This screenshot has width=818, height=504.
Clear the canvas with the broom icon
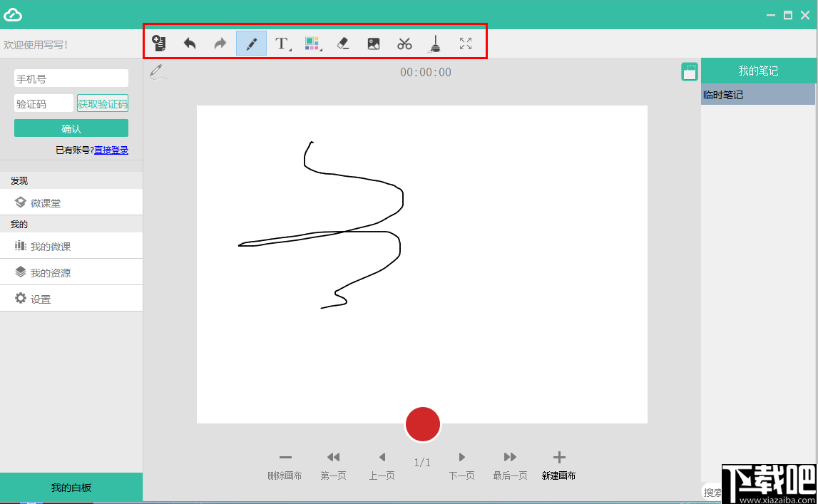tap(434, 43)
